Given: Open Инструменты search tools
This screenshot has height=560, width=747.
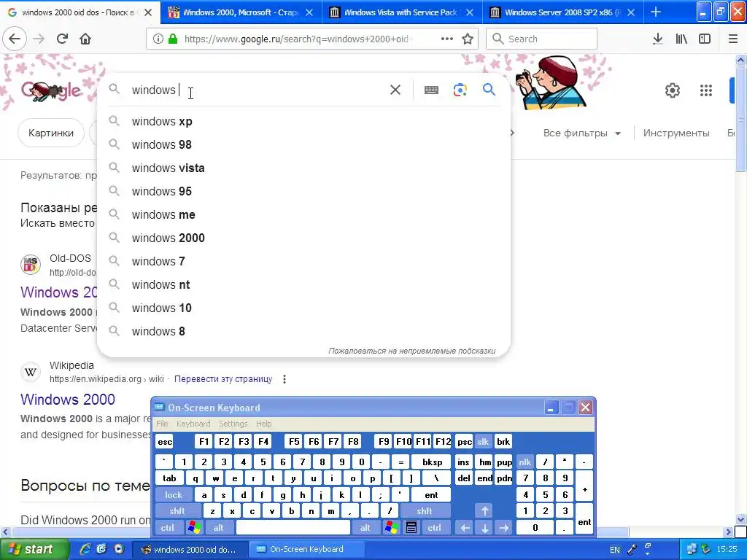Looking at the screenshot, I should click(676, 133).
